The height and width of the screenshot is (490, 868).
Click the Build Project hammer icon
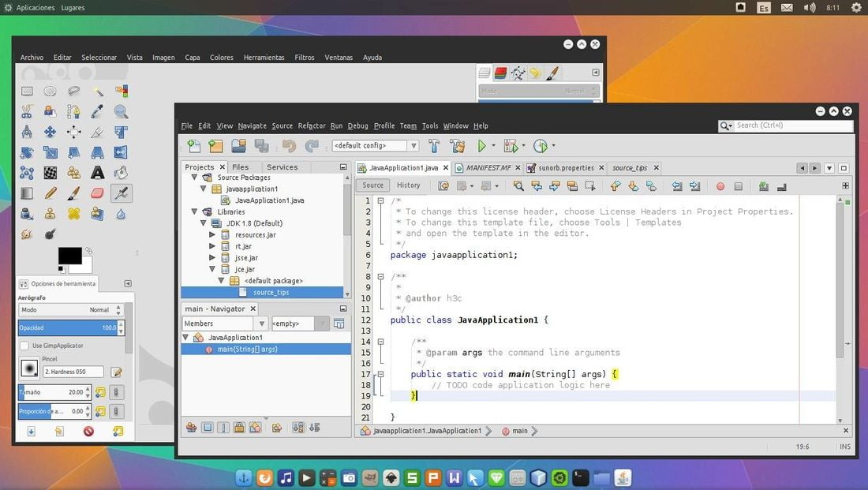(x=434, y=146)
